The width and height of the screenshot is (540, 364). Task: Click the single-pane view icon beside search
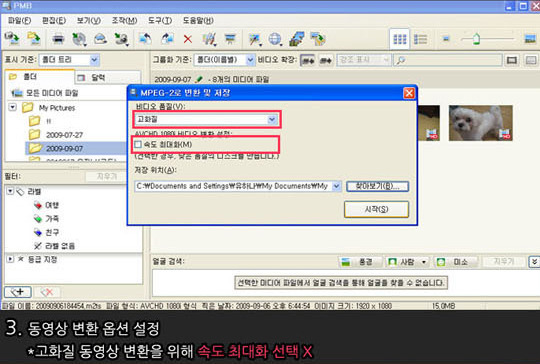[512, 60]
